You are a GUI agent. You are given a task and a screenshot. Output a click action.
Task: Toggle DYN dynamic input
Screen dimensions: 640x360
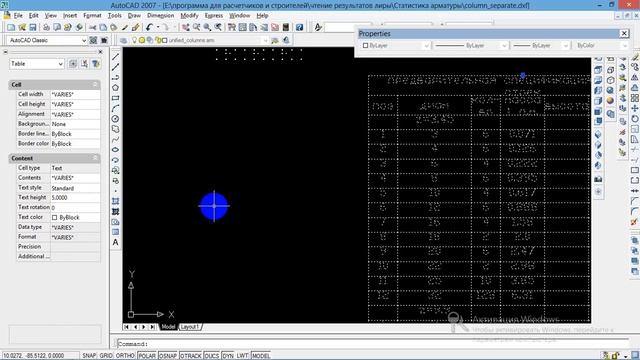pos(228,356)
